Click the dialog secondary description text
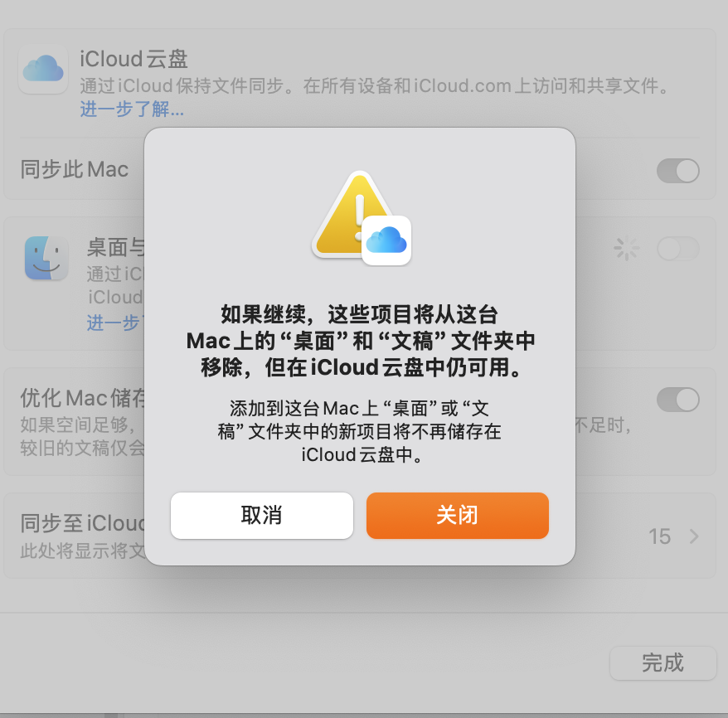 360,432
